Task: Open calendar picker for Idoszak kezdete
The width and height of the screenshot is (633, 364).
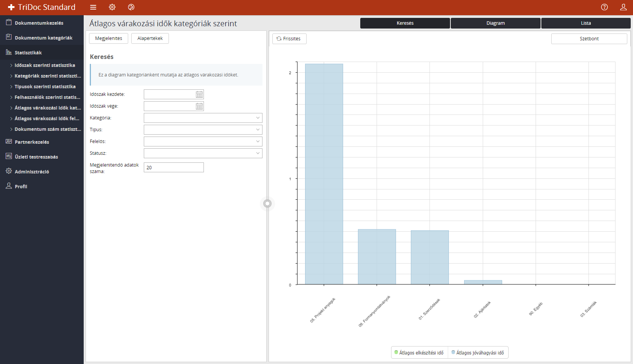Action: pos(199,94)
